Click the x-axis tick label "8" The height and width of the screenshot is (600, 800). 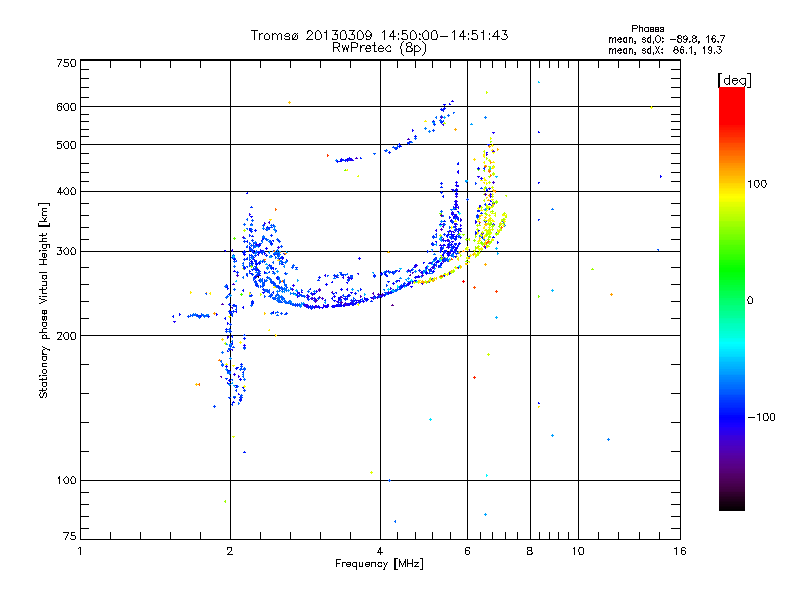pos(530,551)
